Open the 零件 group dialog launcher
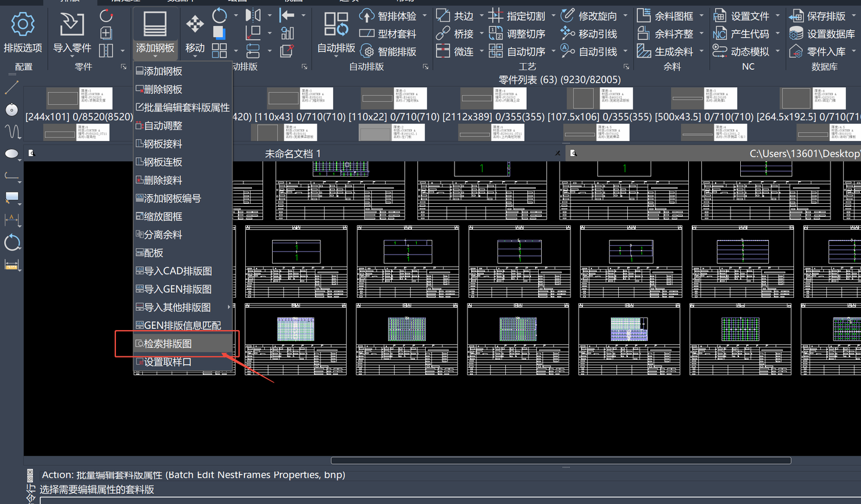 coord(124,66)
